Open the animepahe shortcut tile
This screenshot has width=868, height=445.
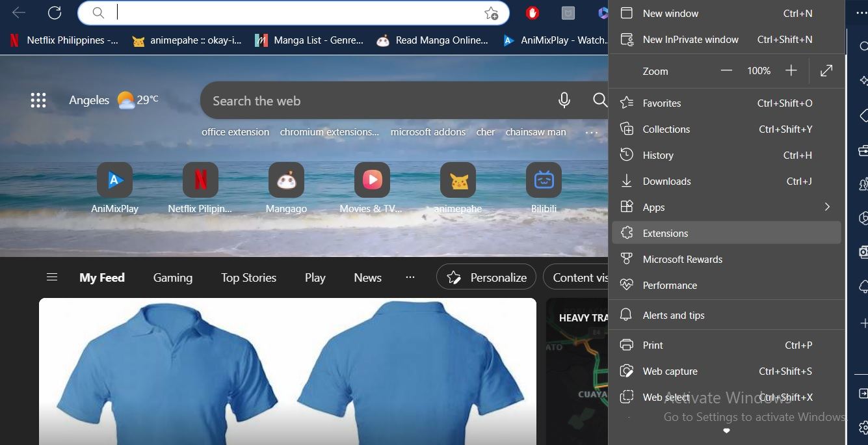coord(458,180)
